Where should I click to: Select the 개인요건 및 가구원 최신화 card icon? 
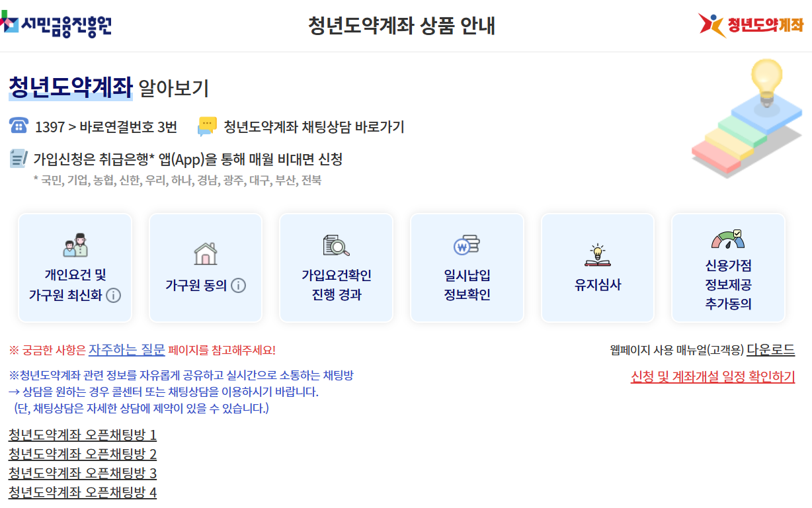(x=75, y=245)
